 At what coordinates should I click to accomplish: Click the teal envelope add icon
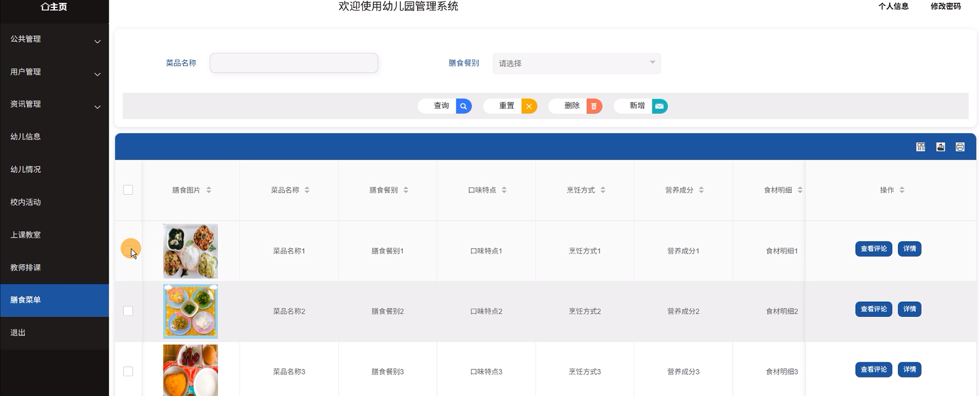(659, 106)
